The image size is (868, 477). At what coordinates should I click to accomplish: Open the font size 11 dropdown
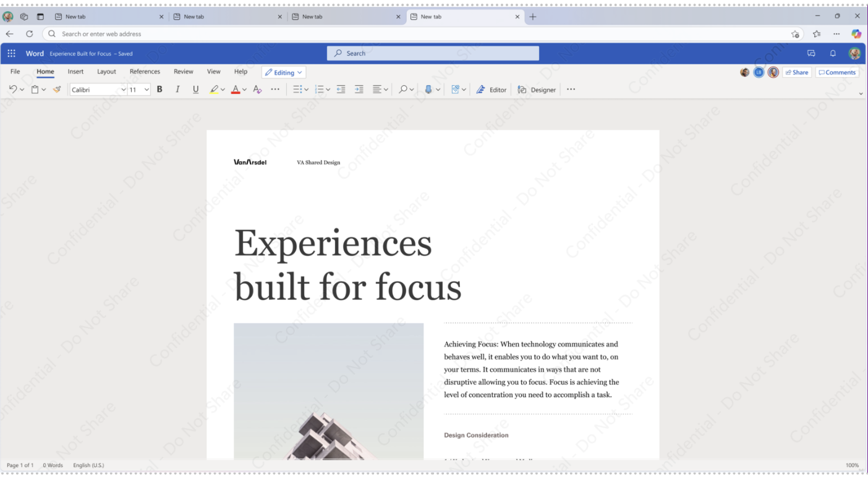(x=147, y=90)
